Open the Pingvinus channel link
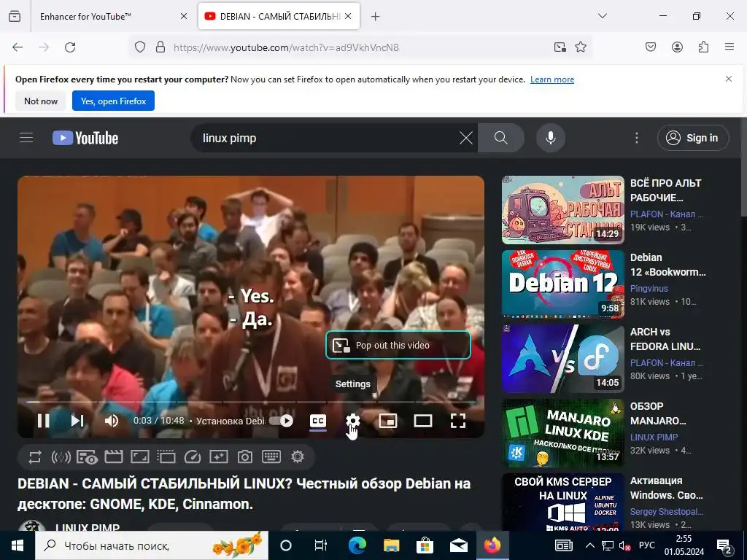The height and width of the screenshot is (560, 747). (649, 289)
